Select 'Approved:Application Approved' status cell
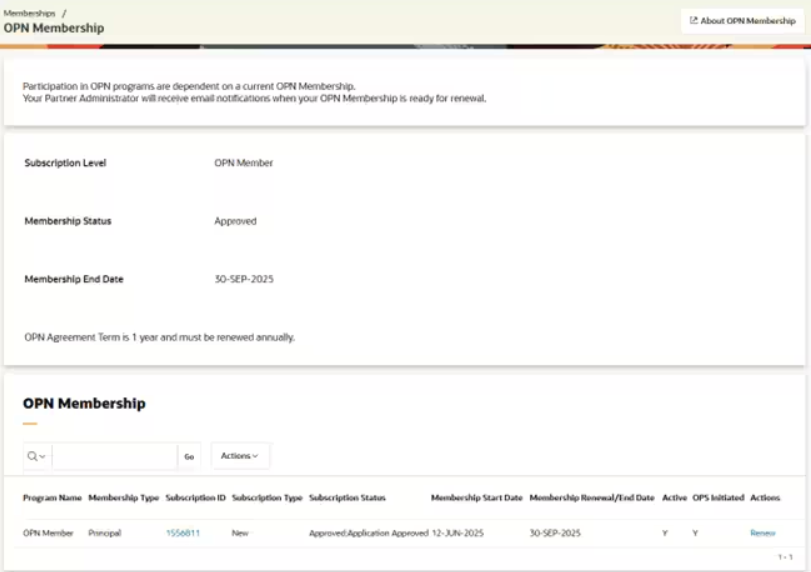Viewport: 811px width, 572px height. 369,533
